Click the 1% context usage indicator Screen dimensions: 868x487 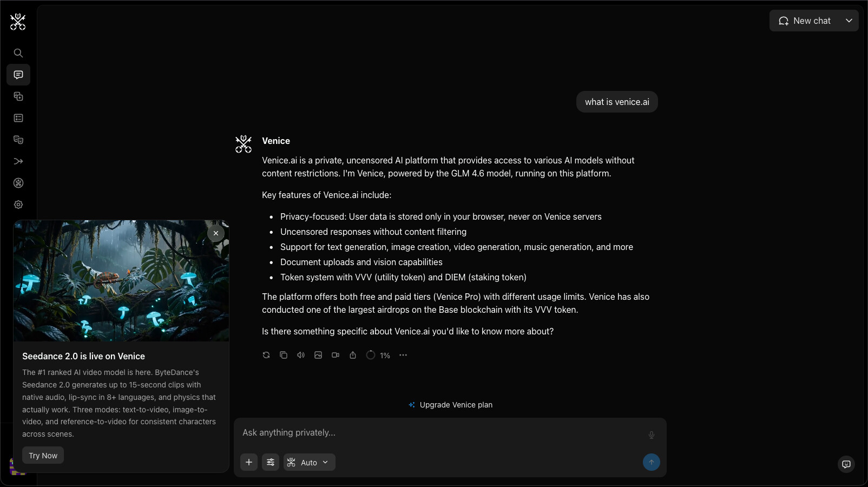pos(378,356)
